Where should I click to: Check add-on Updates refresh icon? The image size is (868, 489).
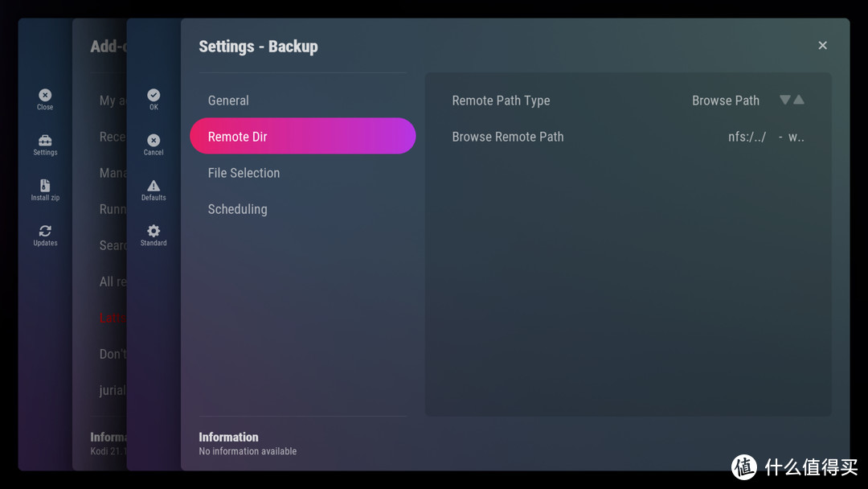click(x=45, y=231)
